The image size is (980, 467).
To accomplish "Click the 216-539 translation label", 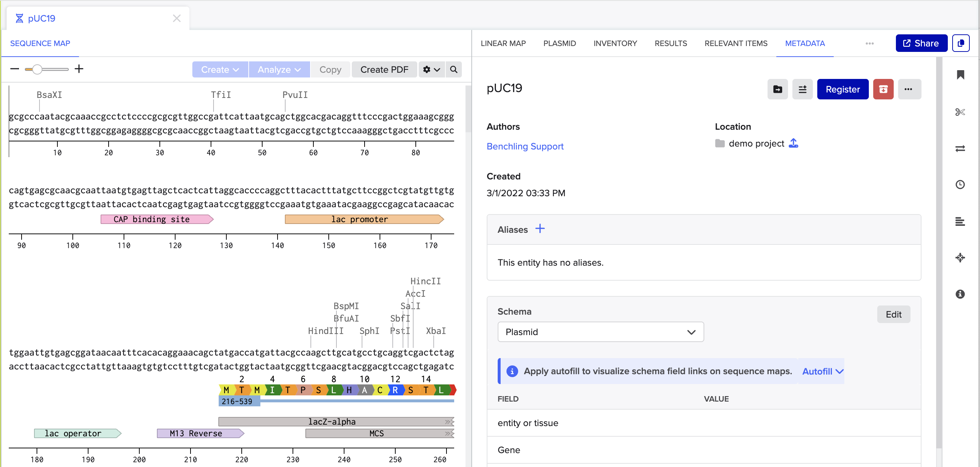I will (x=239, y=402).
